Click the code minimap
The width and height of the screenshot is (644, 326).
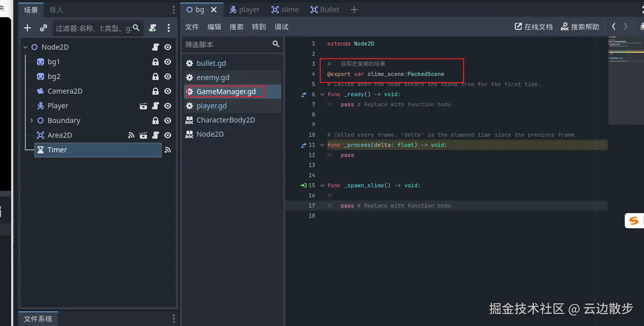click(626, 81)
